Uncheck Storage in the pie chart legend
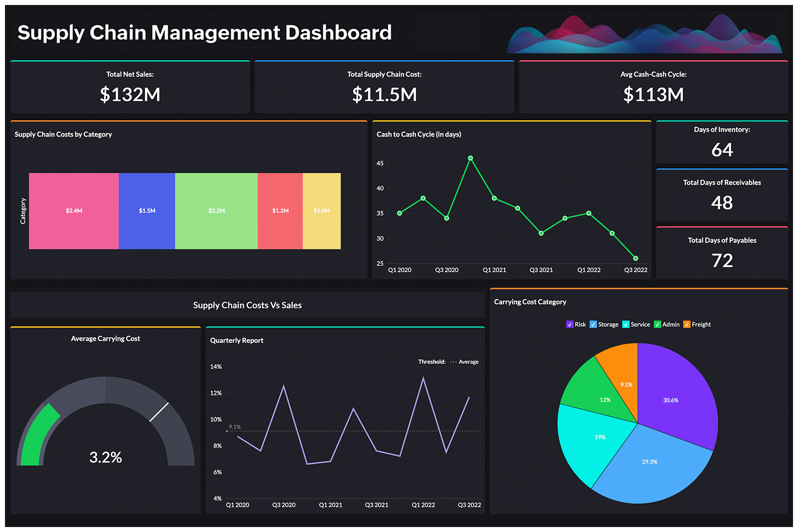Image resolution: width=798 pixels, height=532 pixels. 593,324
